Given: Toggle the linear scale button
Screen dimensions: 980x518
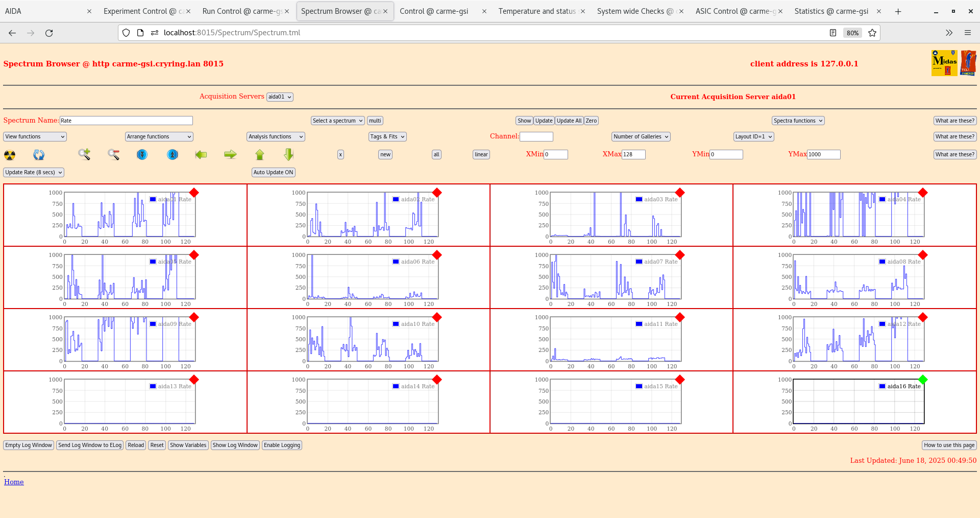Looking at the screenshot, I should point(481,155).
